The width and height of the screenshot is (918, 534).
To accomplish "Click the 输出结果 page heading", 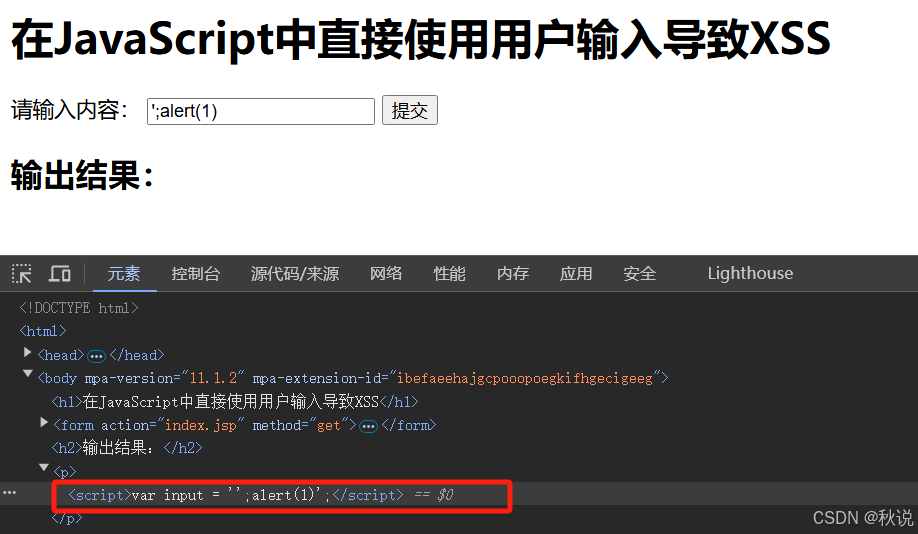I will pos(82,174).
